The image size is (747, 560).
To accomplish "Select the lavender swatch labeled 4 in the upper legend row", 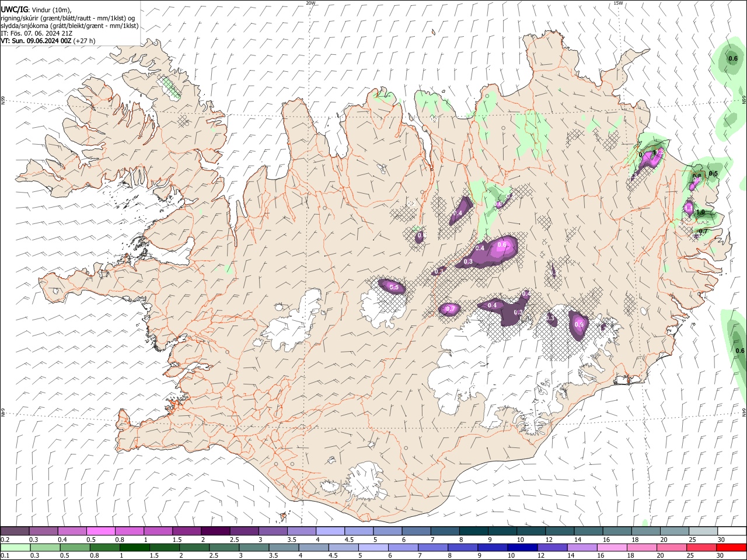I will pyautogui.click(x=330, y=531).
